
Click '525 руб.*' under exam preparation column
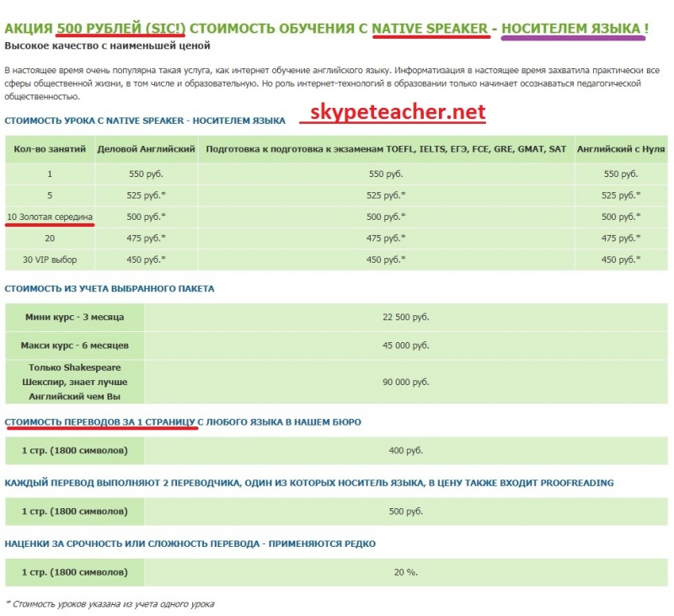(386, 196)
